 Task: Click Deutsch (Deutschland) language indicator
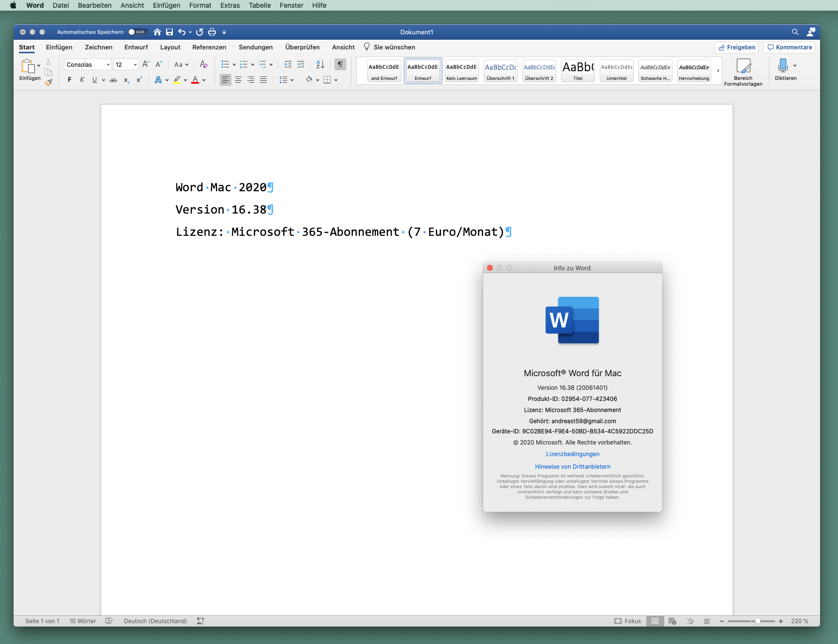click(155, 621)
